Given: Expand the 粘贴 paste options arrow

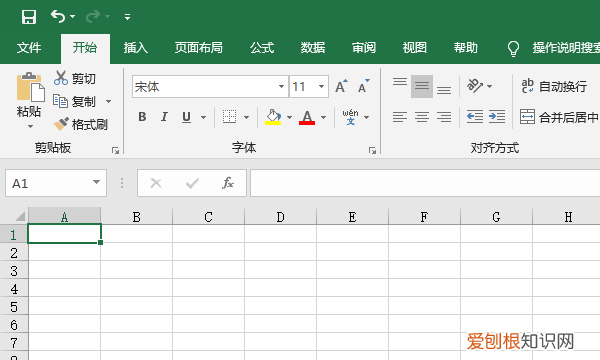Looking at the screenshot, I should click(x=30, y=126).
